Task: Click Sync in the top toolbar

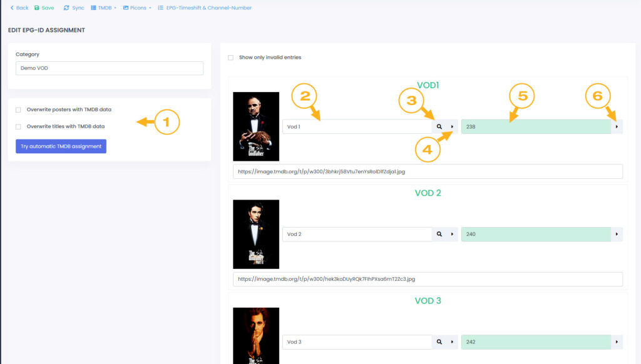Action: (74, 8)
